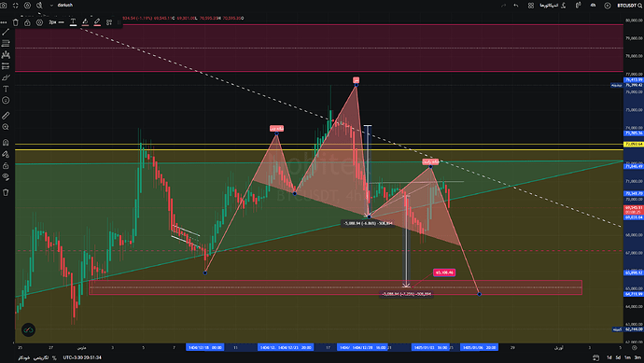Lock the selected drawing

click(27, 22)
